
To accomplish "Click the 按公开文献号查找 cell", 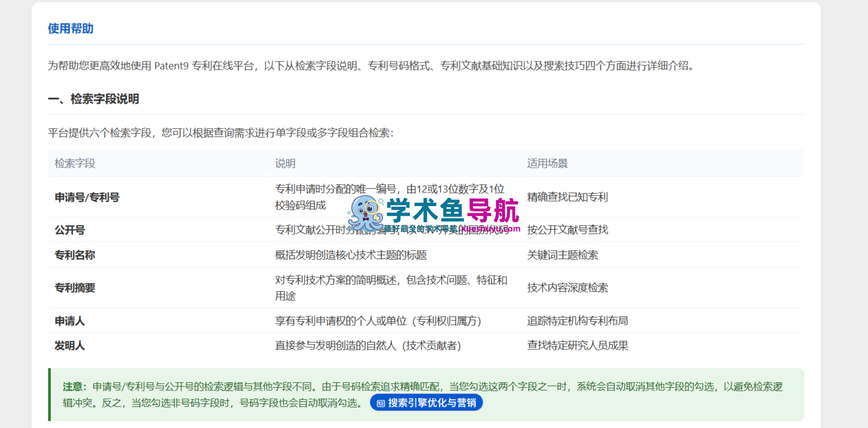I will [662, 230].
